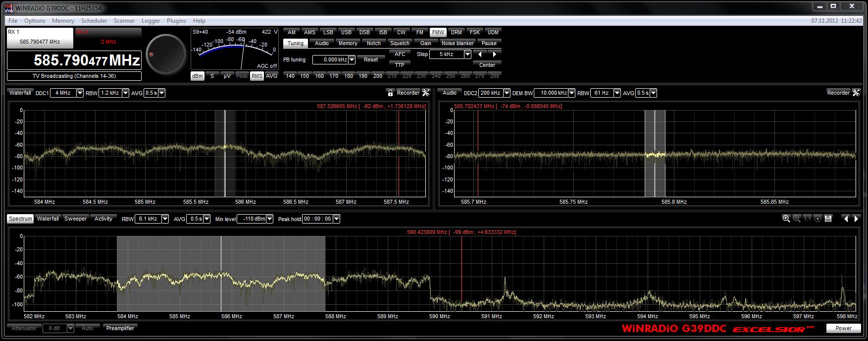Select the RX 2 receiver tab
Image resolution: width=868 pixels, height=341 pixels.
coord(108,38)
